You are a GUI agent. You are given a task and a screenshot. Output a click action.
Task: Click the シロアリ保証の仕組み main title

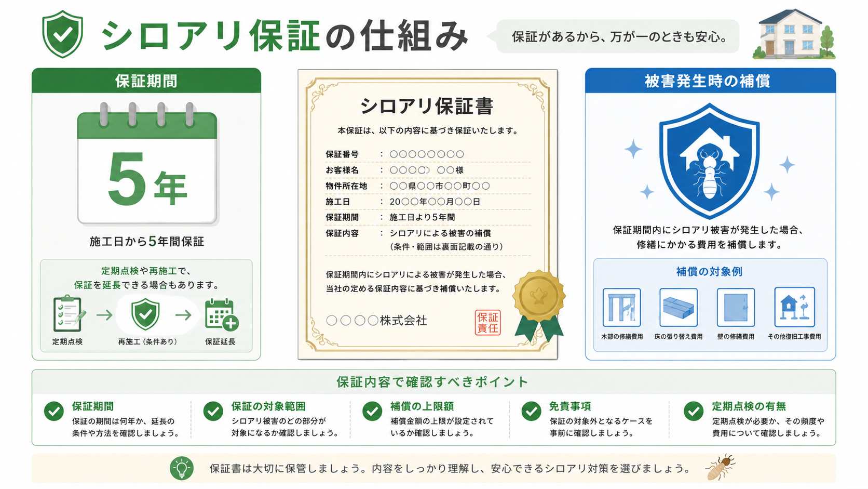(x=285, y=36)
